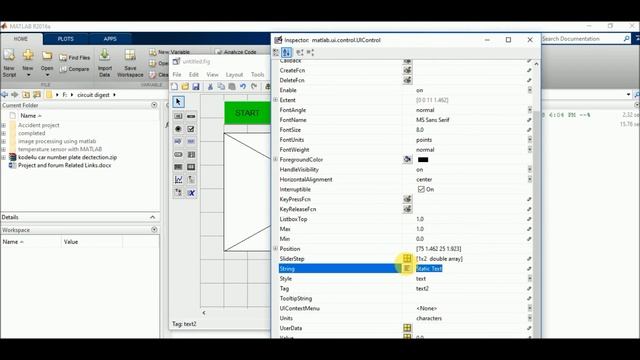Image resolution: width=640 pixels, height=360 pixels.
Task: Pick the Check Box component tool
Action: [191, 129]
